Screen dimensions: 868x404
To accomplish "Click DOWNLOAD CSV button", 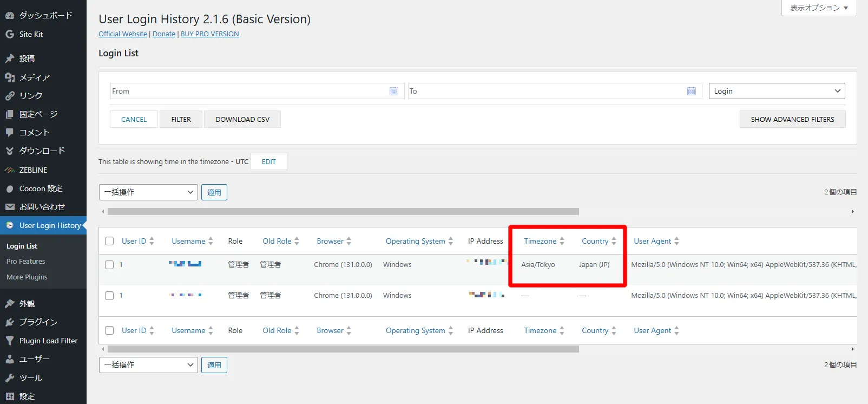I will click(x=242, y=119).
